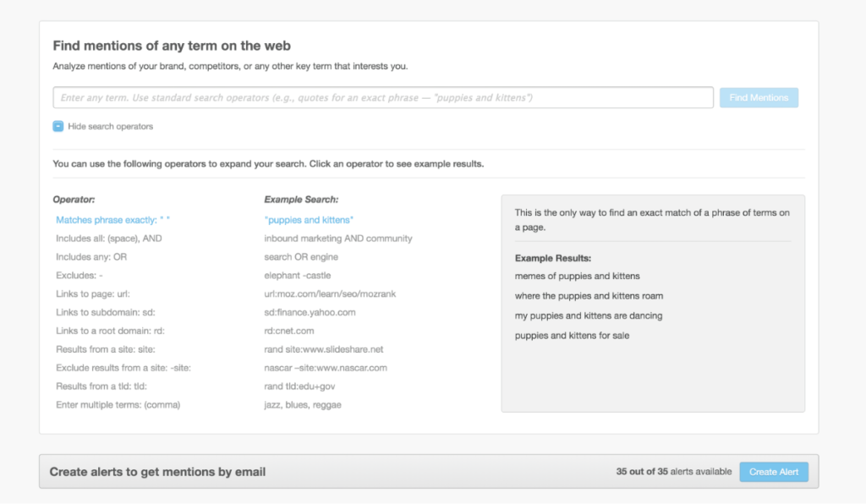The width and height of the screenshot is (866, 504).
Task: Collapse operators with the blue minus icon
Action: click(58, 126)
